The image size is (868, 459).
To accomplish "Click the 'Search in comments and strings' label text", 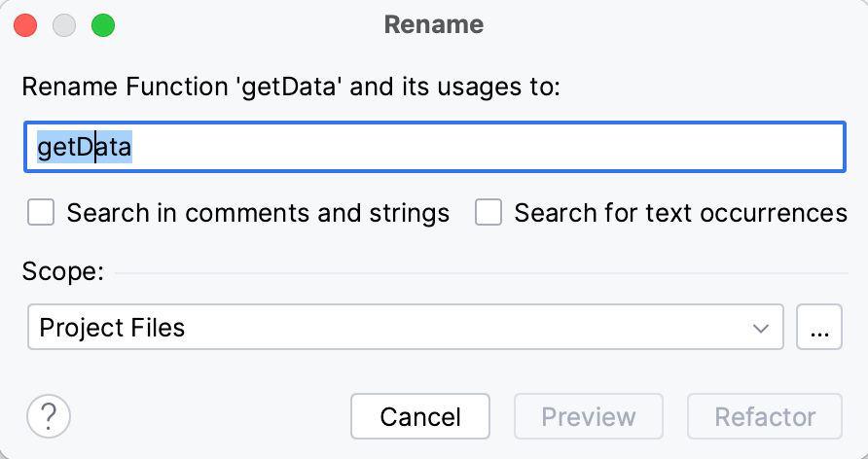I will (258, 213).
